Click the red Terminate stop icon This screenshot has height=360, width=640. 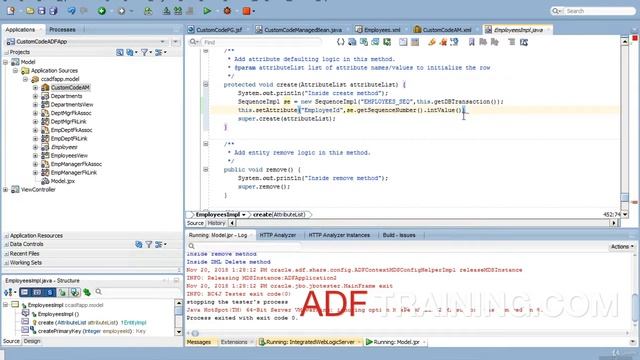click(247, 11)
